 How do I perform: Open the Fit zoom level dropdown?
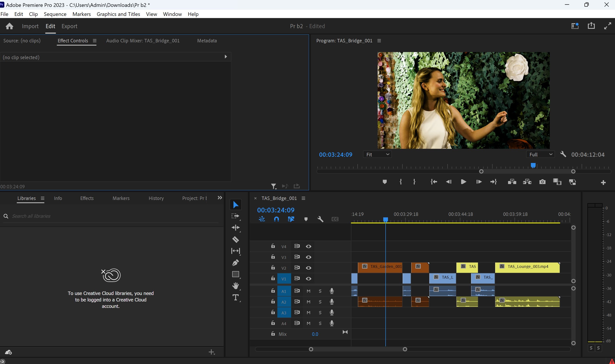click(x=377, y=154)
